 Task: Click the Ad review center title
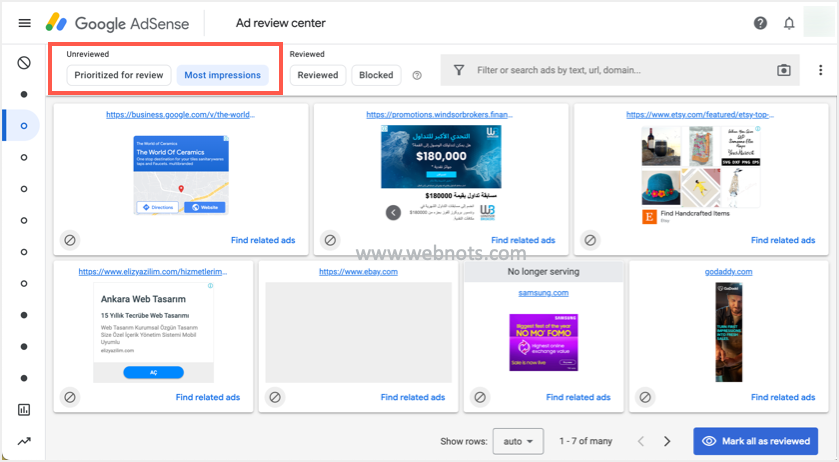[x=280, y=23]
